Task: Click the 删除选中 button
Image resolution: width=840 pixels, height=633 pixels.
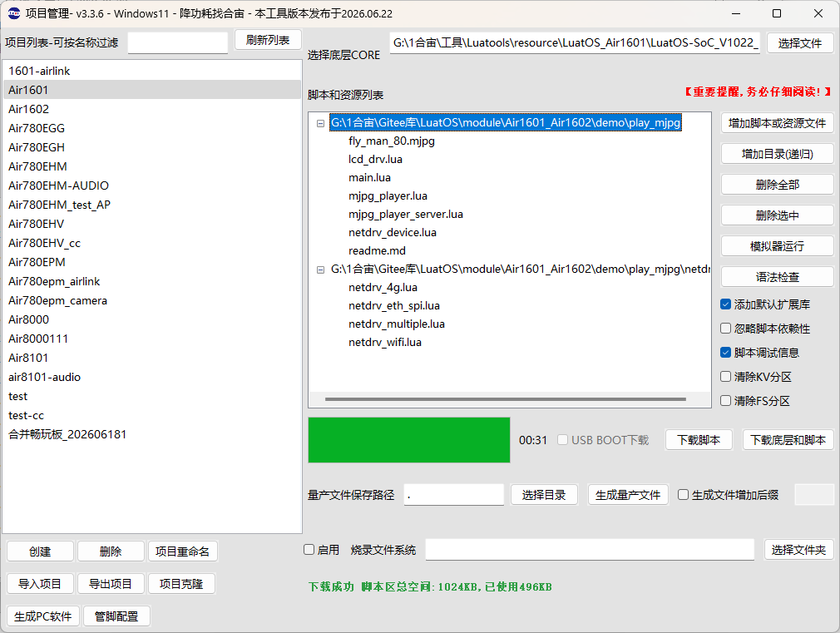Action: (778, 215)
